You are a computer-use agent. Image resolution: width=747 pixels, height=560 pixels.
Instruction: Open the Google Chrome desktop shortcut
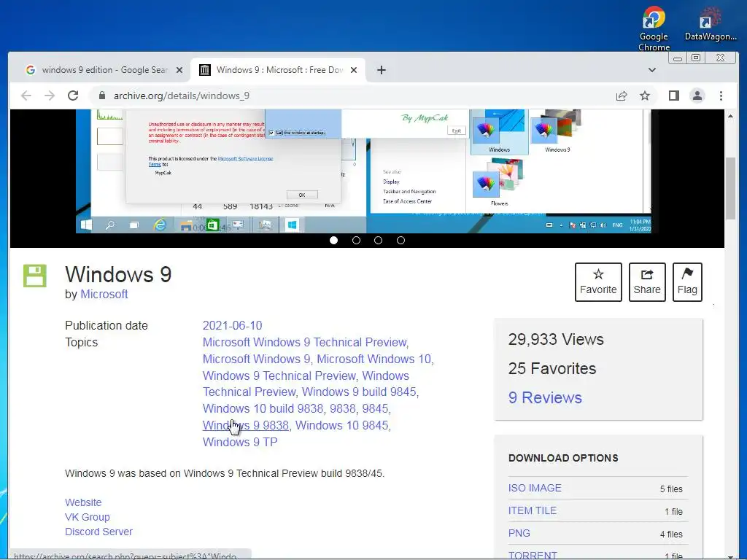click(654, 28)
